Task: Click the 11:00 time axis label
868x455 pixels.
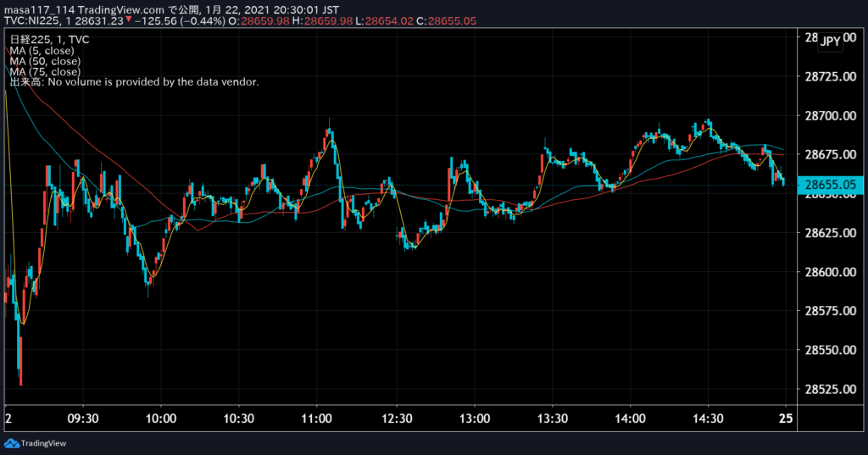Action: click(317, 419)
